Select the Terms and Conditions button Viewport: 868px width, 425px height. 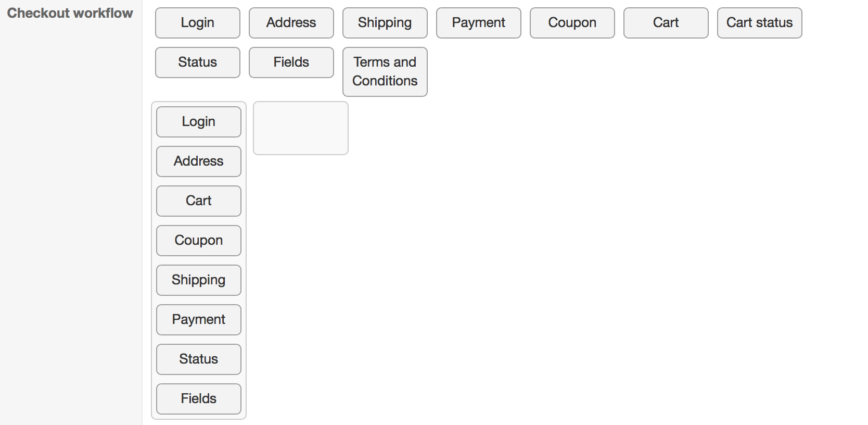(x=385, y=72)
